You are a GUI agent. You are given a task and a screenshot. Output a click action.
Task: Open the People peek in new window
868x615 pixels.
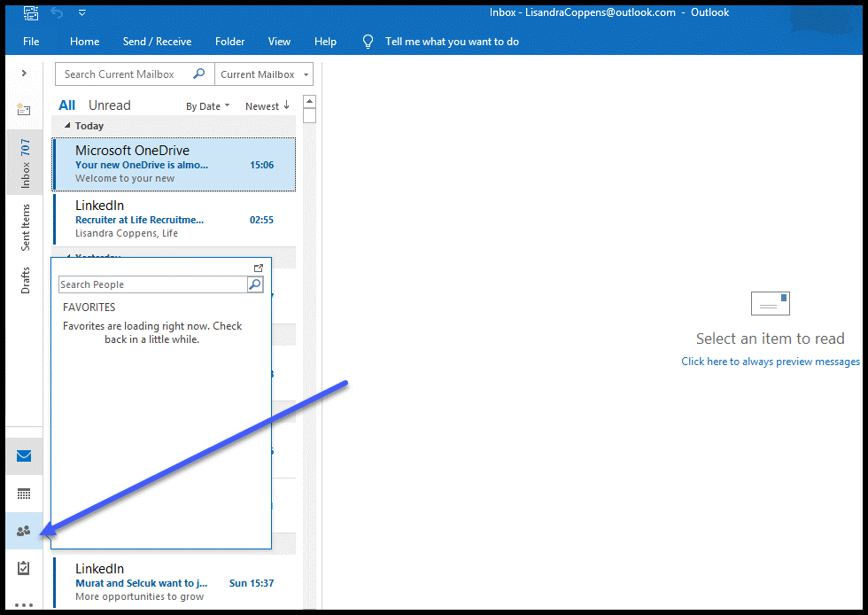coord(259,269)
